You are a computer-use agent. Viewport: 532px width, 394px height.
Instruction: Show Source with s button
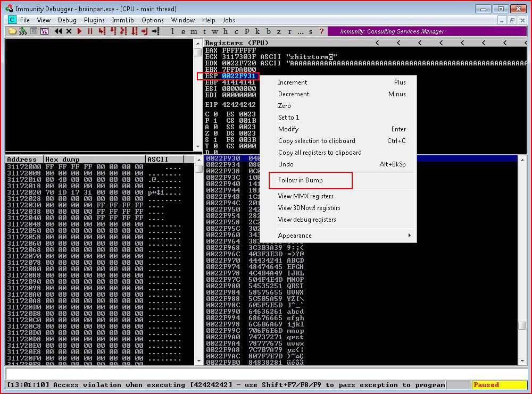point(311,31)
